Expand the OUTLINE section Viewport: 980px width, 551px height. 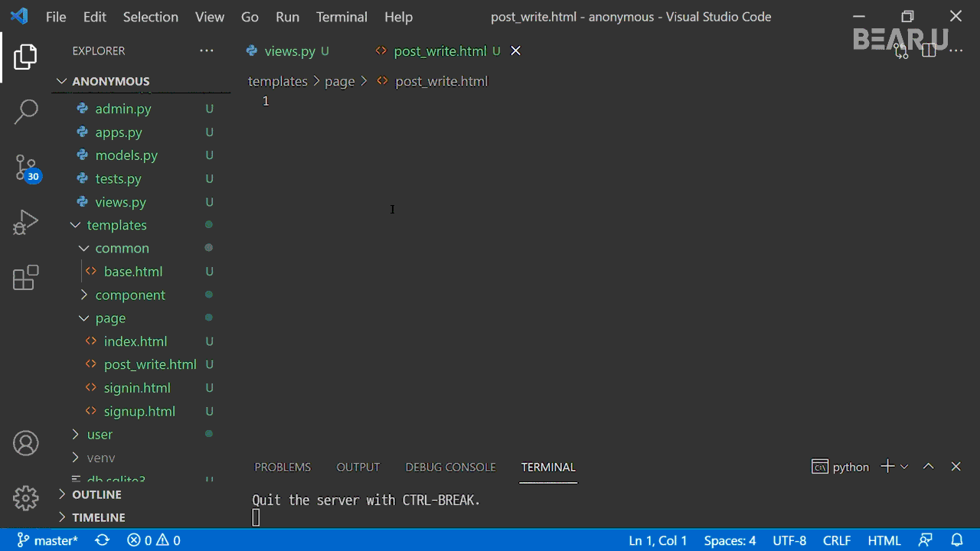[96, 494]
